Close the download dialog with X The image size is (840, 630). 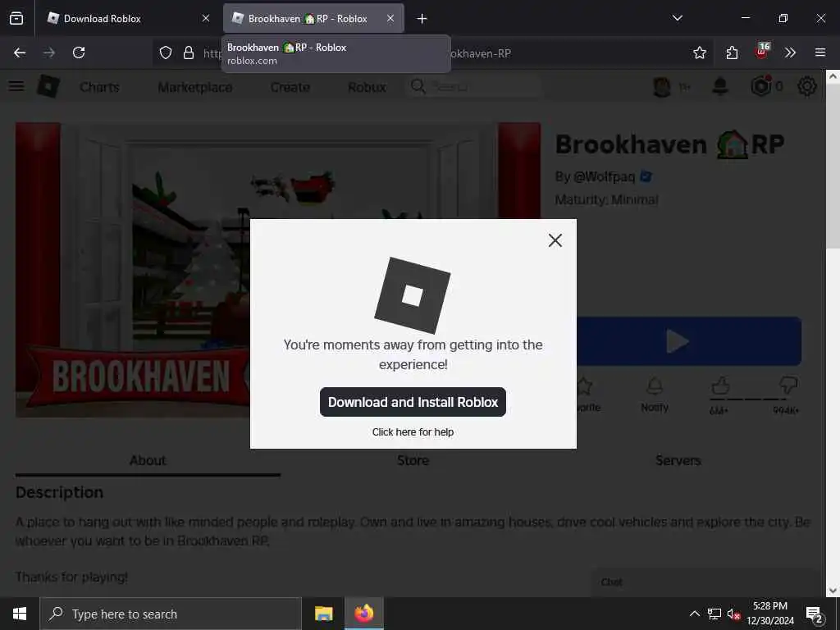click(555, 240)
